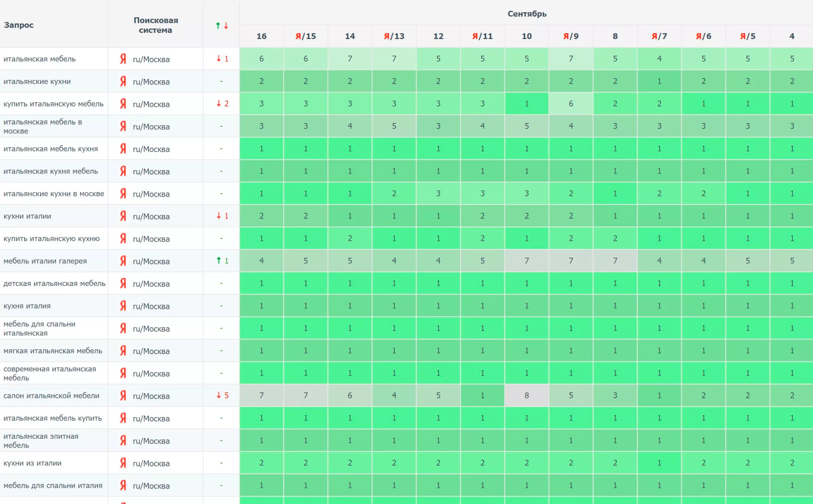The height and width of the screenshot is (504, 813).
Task: Open query детская итальянская мебель
Action: 54,283
